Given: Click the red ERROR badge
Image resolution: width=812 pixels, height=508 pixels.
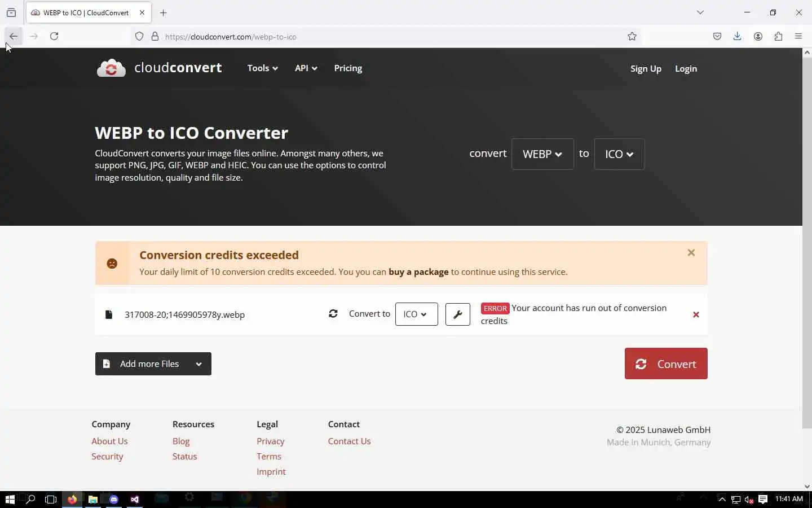Looking at the screenshot, I should [495, 308].
